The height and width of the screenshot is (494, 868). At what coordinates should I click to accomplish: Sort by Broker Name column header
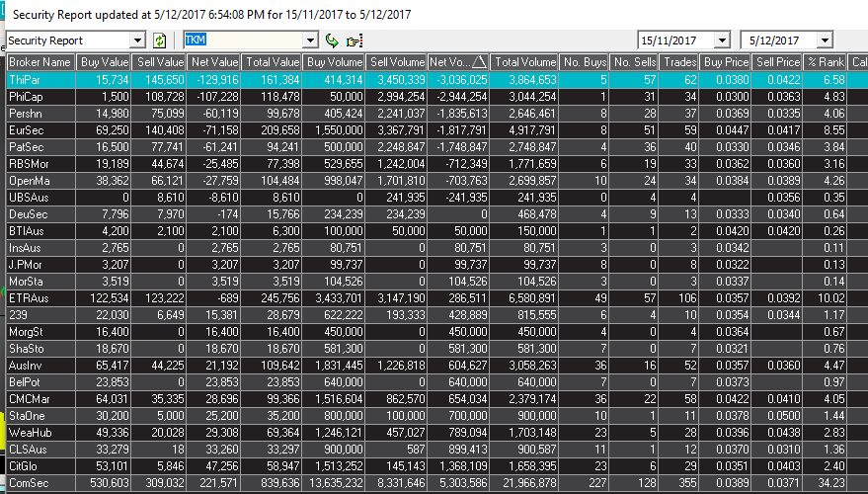39,62
